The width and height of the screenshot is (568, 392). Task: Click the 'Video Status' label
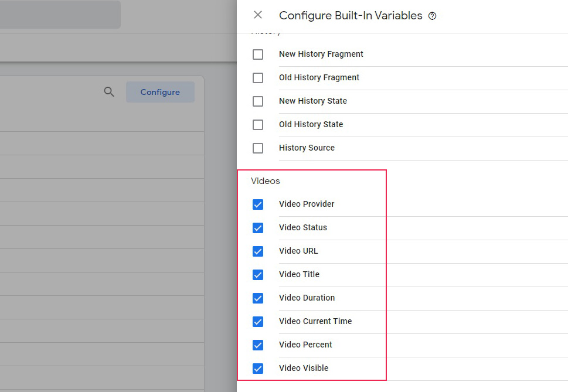303,227
